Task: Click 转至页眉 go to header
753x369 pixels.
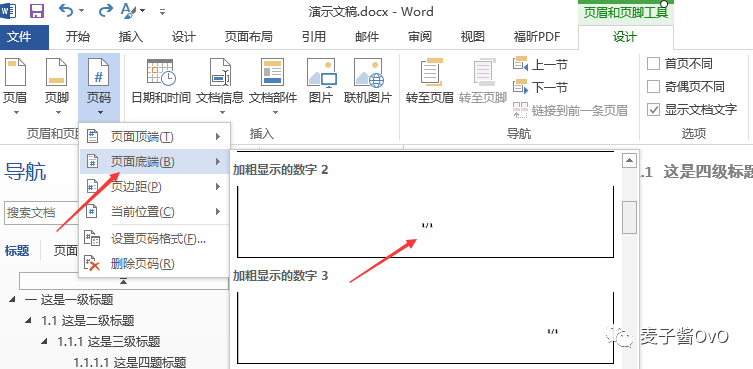Action: click(x=430, y=82)
